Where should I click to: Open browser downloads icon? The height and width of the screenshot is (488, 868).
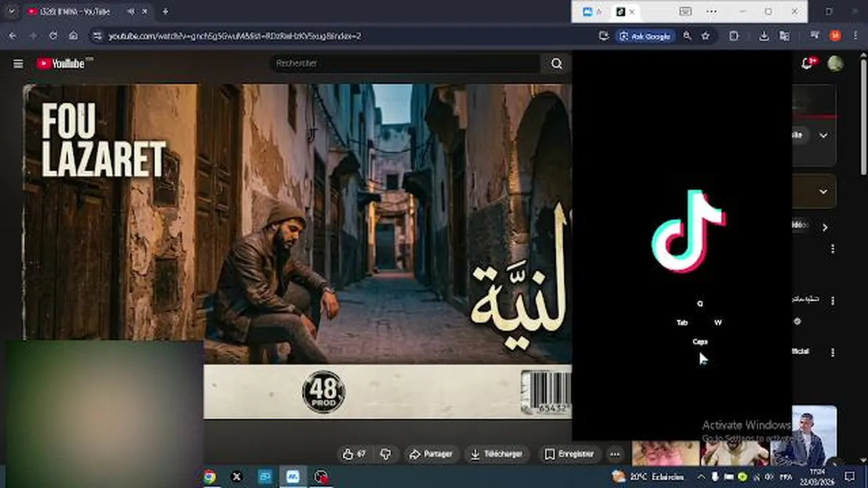[764, 36]
